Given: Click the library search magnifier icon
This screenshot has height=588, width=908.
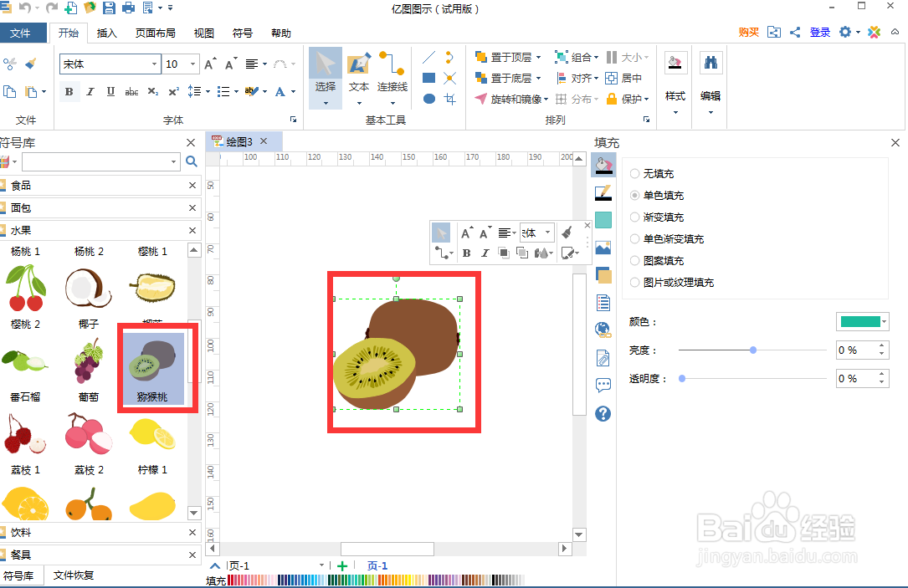Looking at the screenshot, I should [x=192, y=161].
